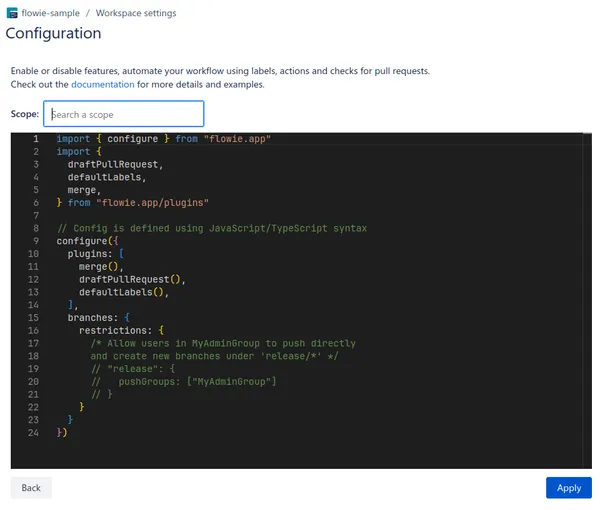Click pushGroups: ["MyAdminGroup"] comment line
This screenshot has height=510, width=600.
[183, 382]
